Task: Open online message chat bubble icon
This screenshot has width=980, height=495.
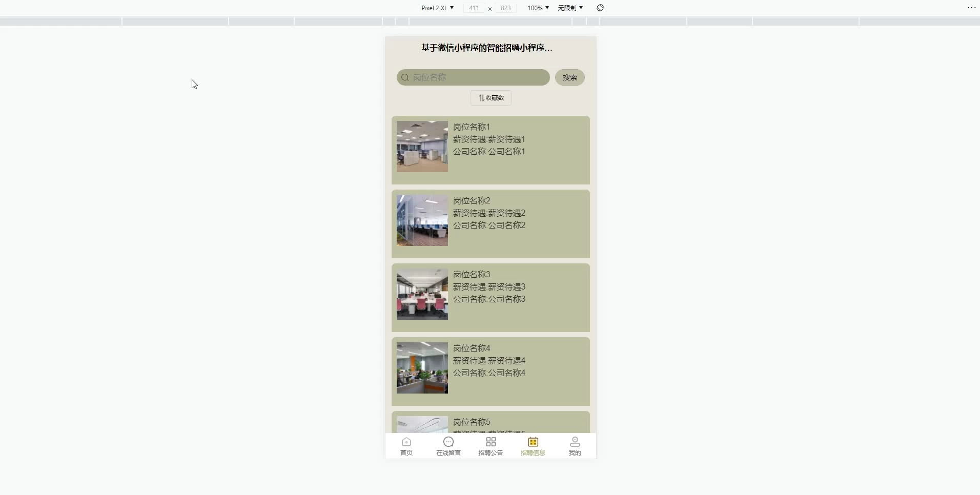Action: [x=448, y=442]
